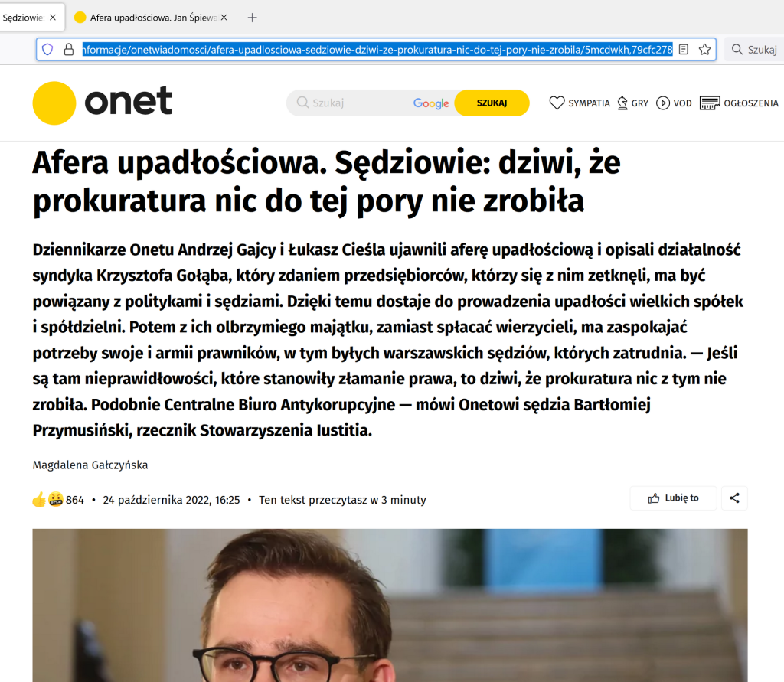Open author Magdalena Gałczyńska link
This screenshot has width=784, height=682.
pos(90,465)
